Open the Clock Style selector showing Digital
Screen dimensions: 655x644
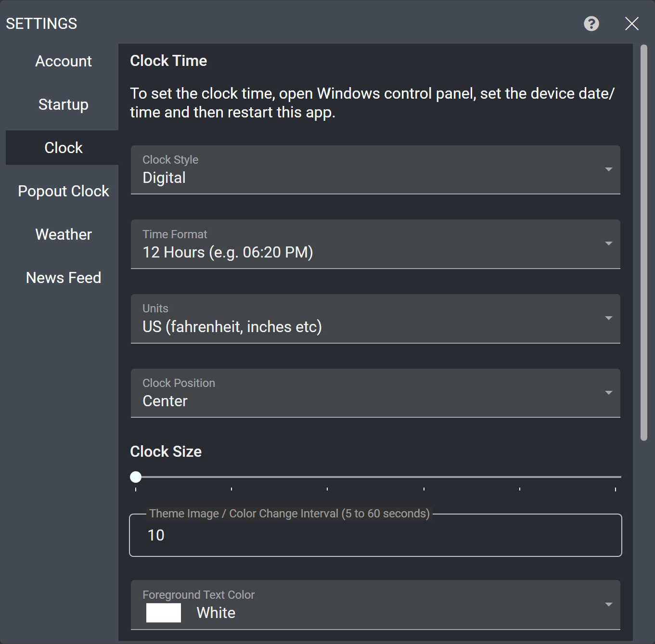pyautogui.click(x=337, y=170)
